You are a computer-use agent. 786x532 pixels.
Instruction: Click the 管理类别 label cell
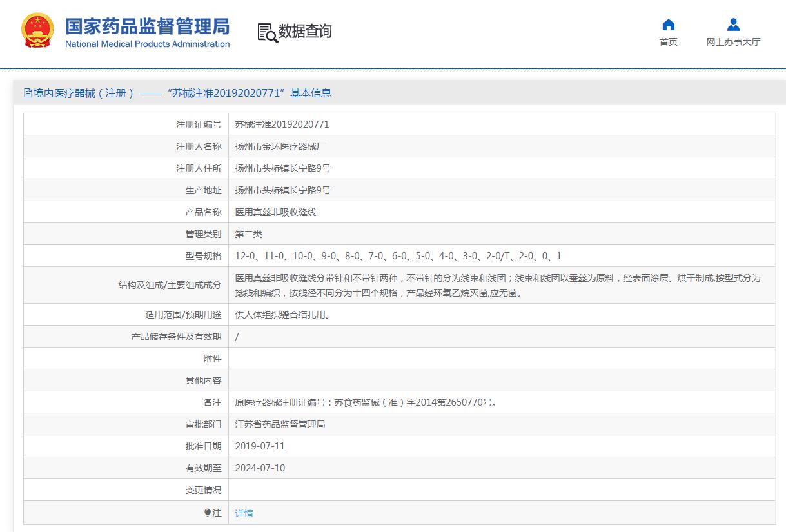126,234
